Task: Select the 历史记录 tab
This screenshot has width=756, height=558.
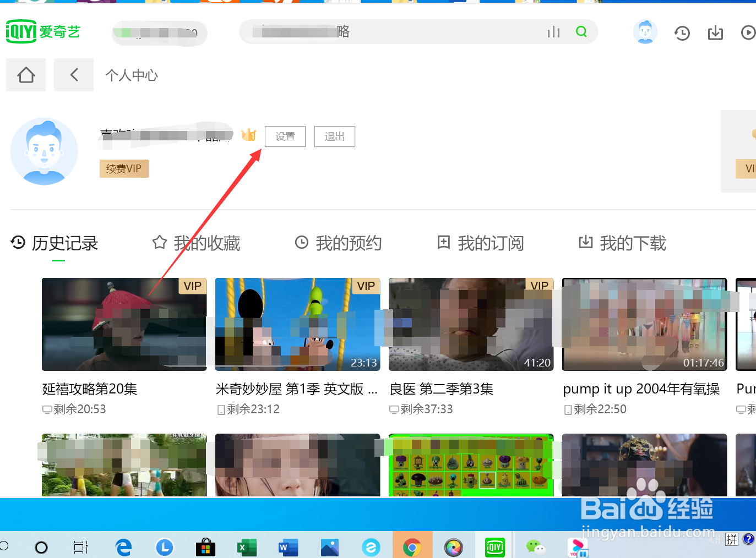Action: tap(55, 243)
